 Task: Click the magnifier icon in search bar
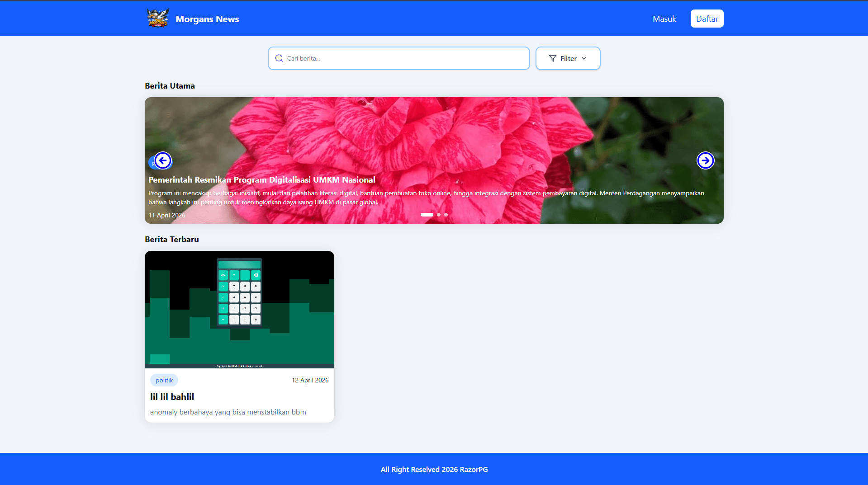click(x=279, y=58)
